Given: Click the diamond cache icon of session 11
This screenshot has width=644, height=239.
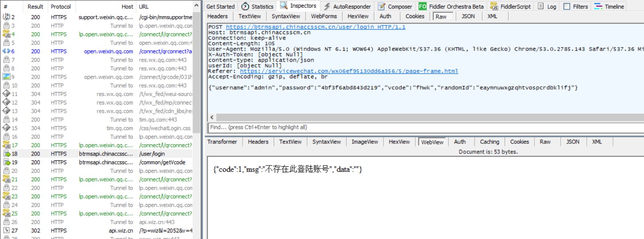Looking at the screenshot, I should pos(6,94).
